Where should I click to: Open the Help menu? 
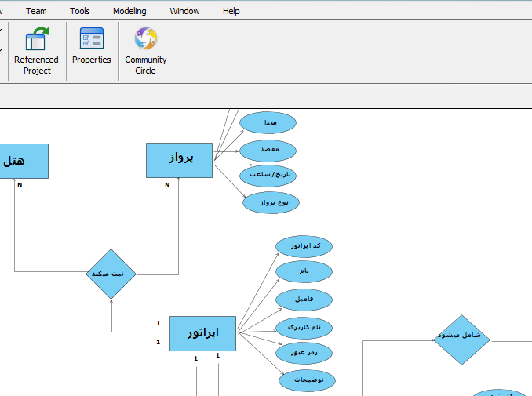pyautogui.click(x=231, y=11)
